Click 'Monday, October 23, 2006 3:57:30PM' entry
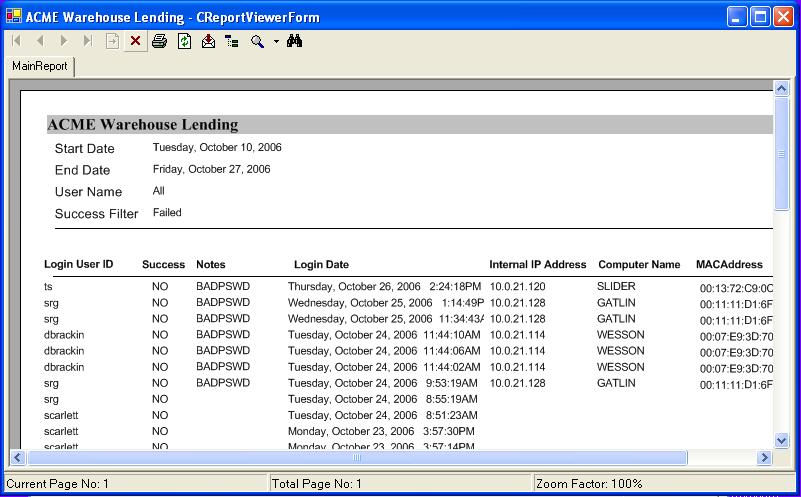The height and width of the screenshot is (497, 801). (x=381, y=432)
